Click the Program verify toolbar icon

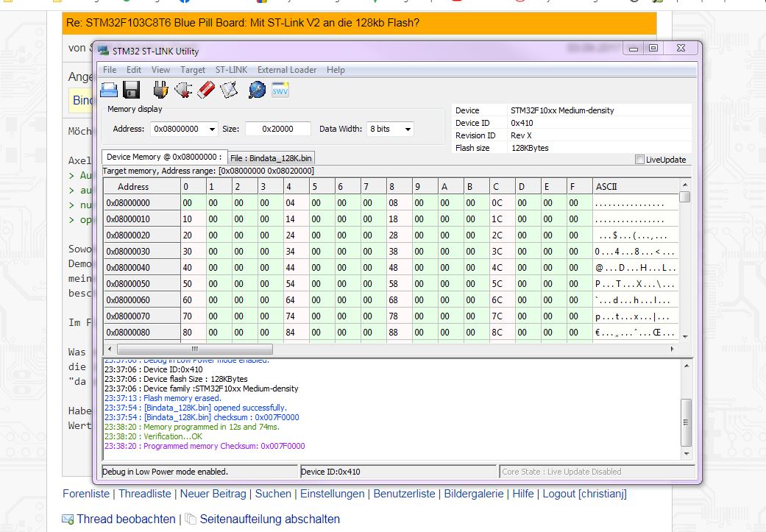[x=229, y=90]
